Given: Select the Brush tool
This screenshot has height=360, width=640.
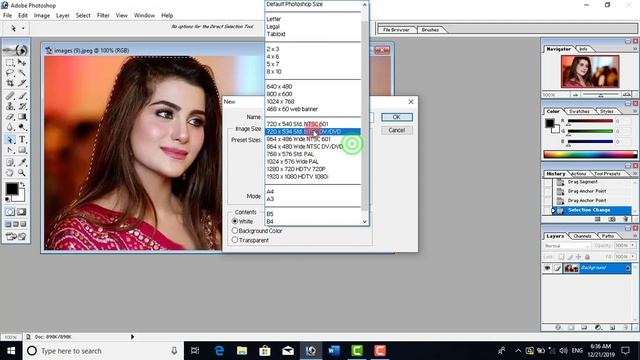Looking at the screenshot, I should (22, 96).
